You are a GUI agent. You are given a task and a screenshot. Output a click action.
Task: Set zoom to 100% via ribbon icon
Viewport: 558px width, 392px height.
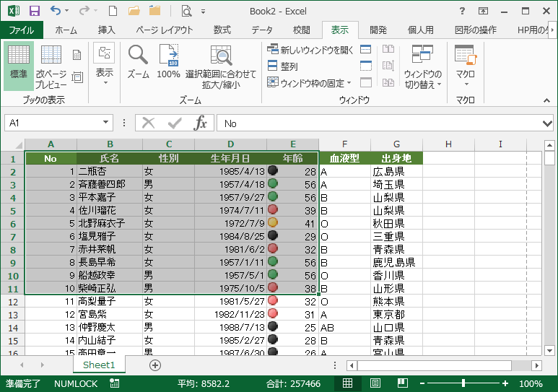click(x=168, y=62)
